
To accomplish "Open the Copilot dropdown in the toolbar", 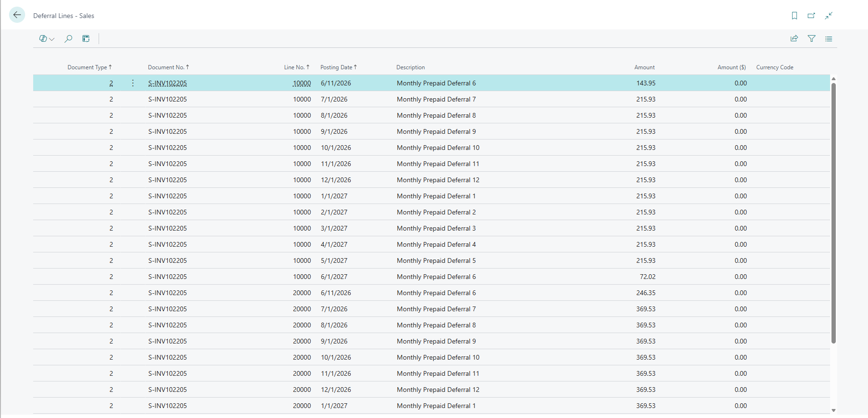I will click(x=46, y=39).
